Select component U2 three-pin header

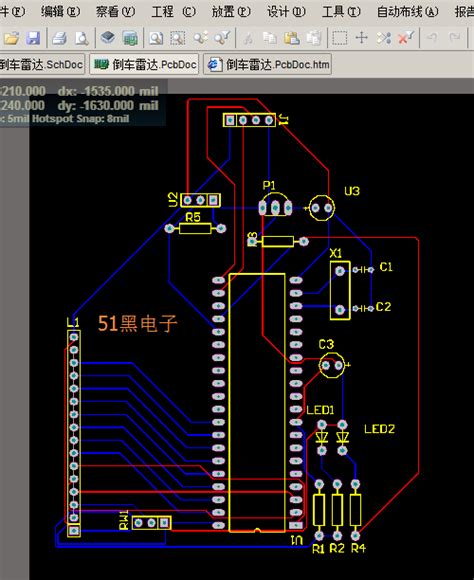pyautogui.click(x=200, y=200)
